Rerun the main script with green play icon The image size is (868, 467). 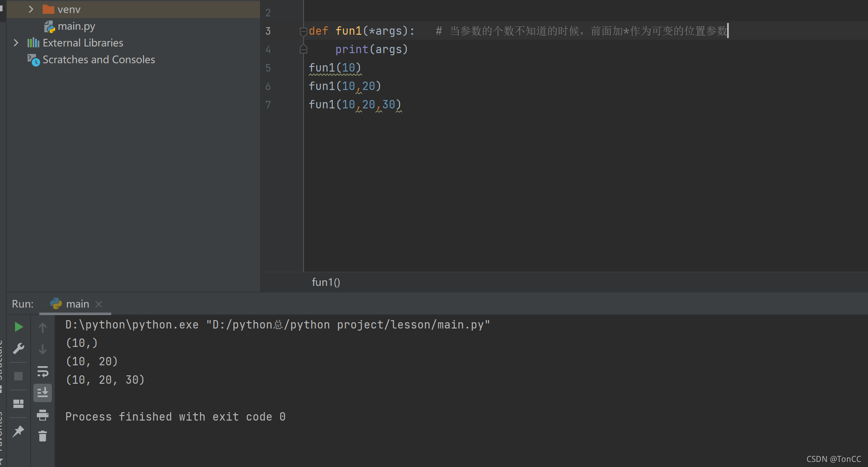[18, 327]
